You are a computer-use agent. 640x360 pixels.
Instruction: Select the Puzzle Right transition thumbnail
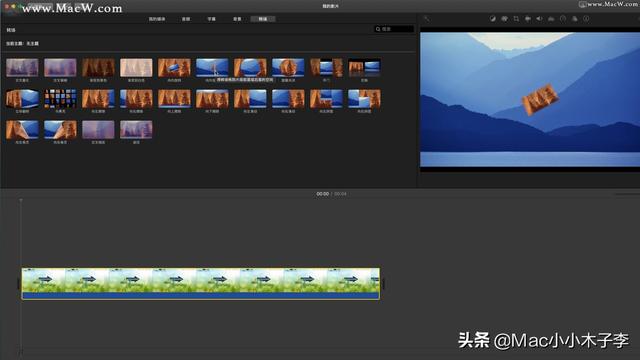[364, 99]
